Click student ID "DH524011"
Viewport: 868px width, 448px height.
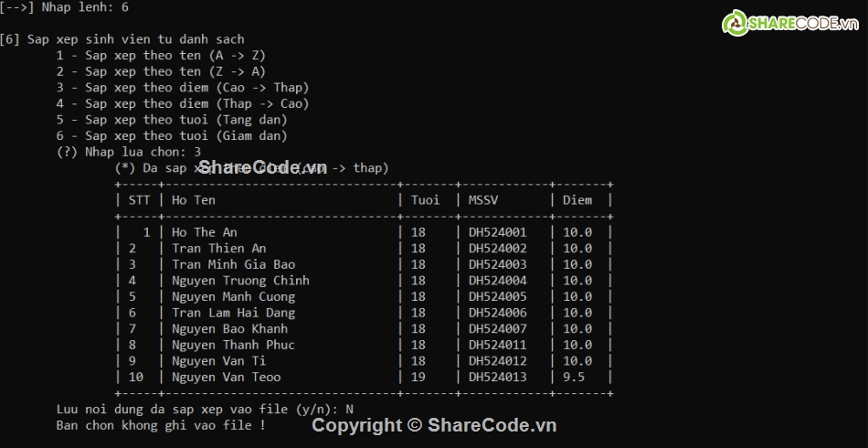click(x=498, y=345)
